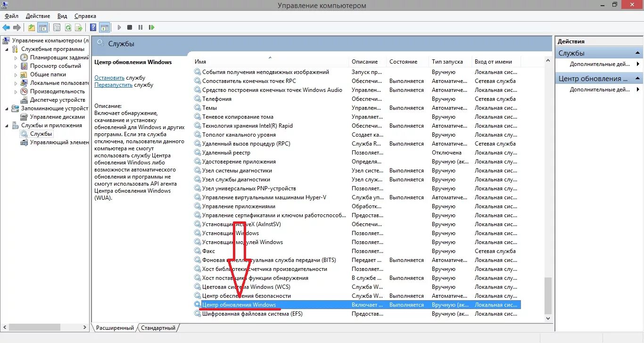This screenshot has width=644, height=343.
Task: Select Диспетчер устройств in the tree
Action: [58, 100]
